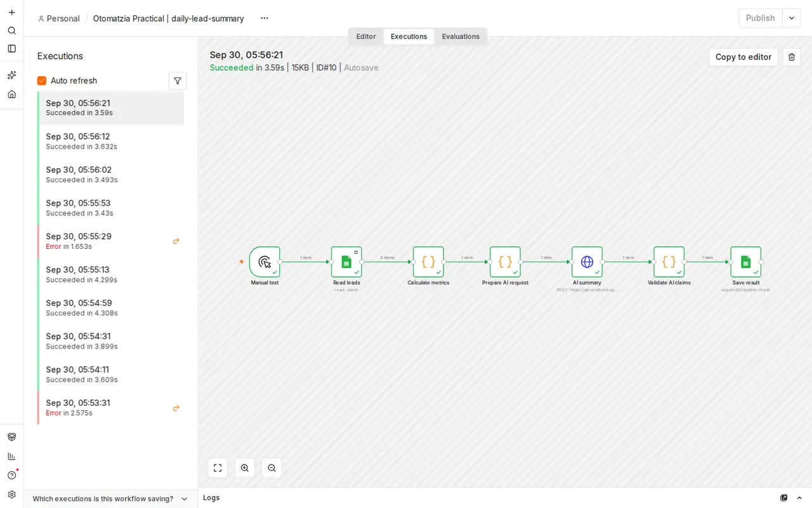
Task: Click the fit-to-view canvas icon
Action: [218, 468]
